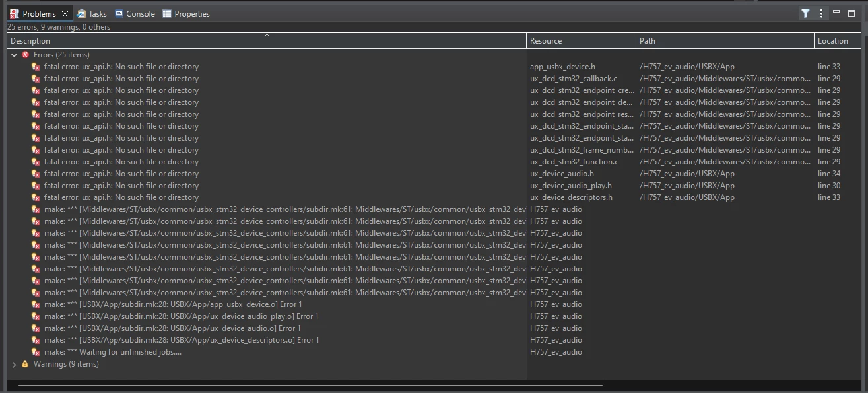Select the error row for ux_device_descriptors.h
Screen dimensions: 868x393
coord(434,197)
